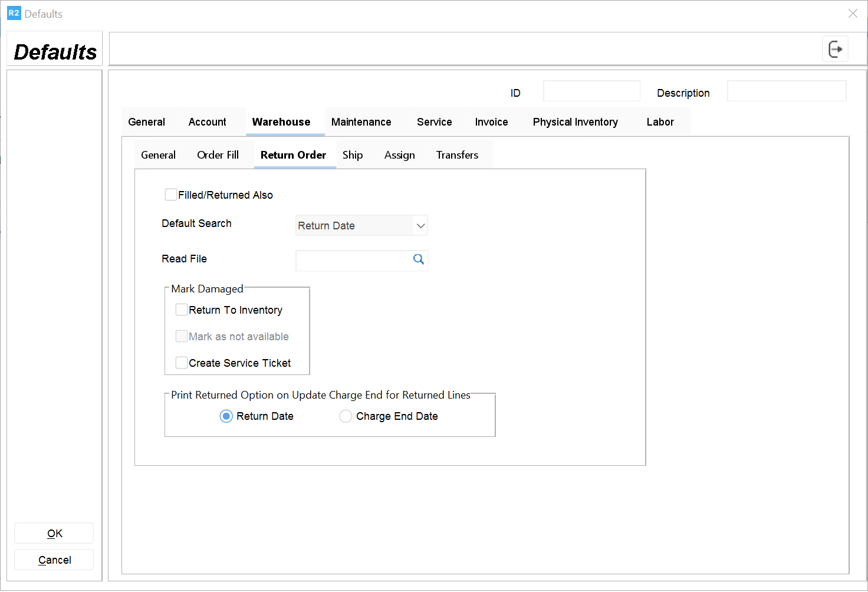Click the Cancel button
Viewport: 868px width, 592px height.
click(x=54, y=560)
